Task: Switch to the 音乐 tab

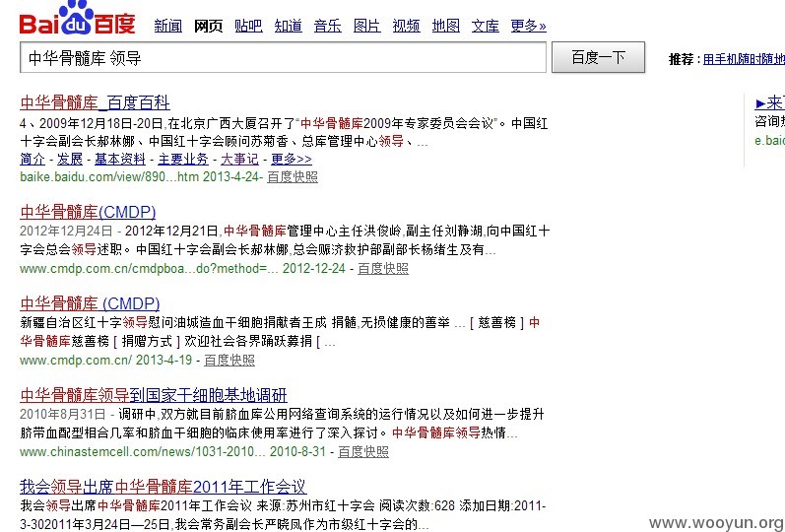Action: coord(328,26)
